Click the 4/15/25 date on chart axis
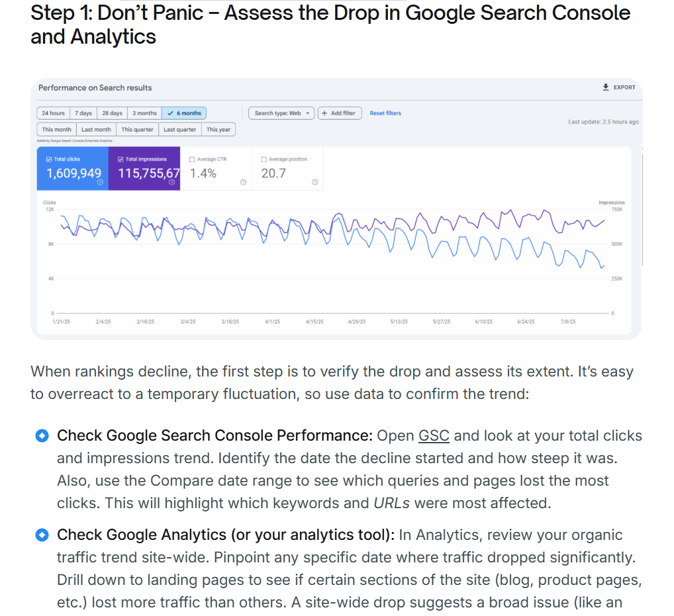 click(x=314, y=322)
